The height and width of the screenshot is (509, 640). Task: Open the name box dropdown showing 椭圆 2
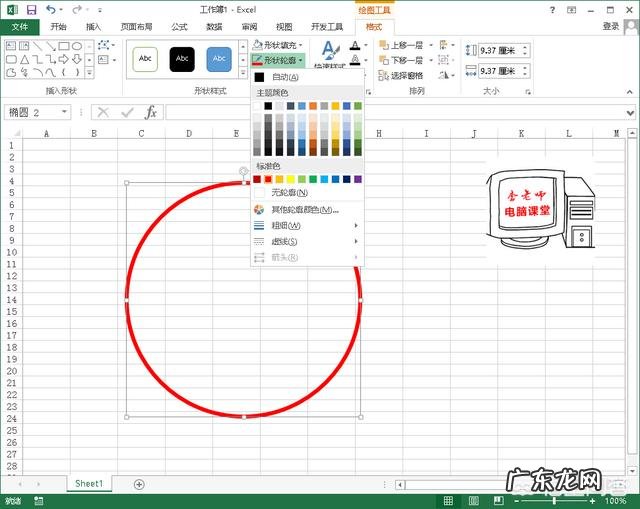pos(64,112)
